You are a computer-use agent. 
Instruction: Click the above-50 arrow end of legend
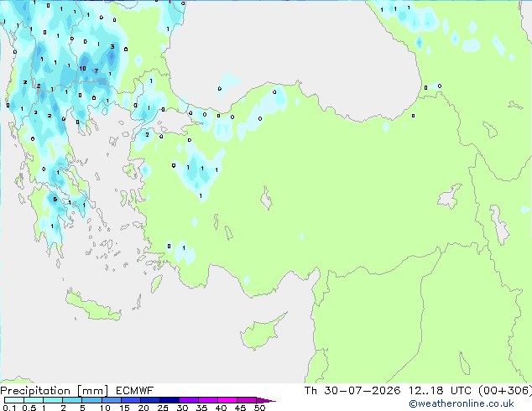click(266, 400)
